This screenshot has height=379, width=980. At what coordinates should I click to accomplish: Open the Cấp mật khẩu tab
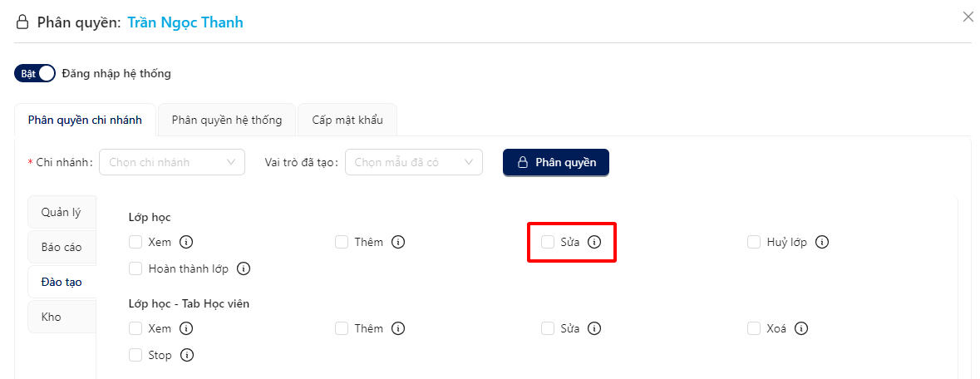pyautogui.click(x=347, y=120)
